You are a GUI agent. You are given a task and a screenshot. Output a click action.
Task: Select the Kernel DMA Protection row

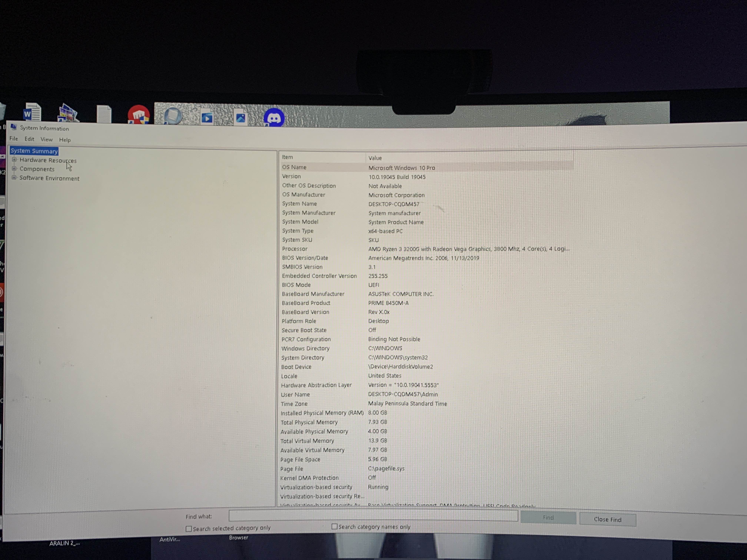[x=427, y=478]
